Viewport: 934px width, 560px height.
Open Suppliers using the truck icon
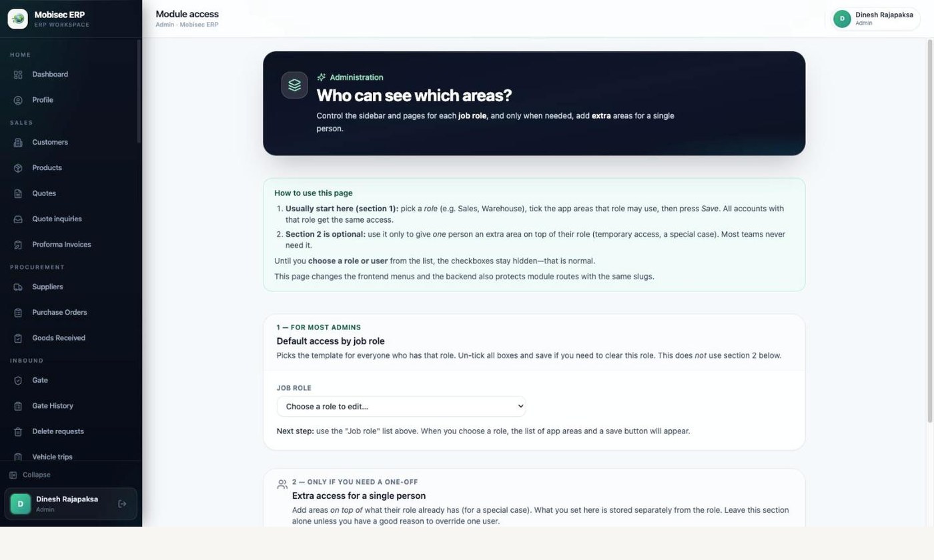click(x=18, y=287)
